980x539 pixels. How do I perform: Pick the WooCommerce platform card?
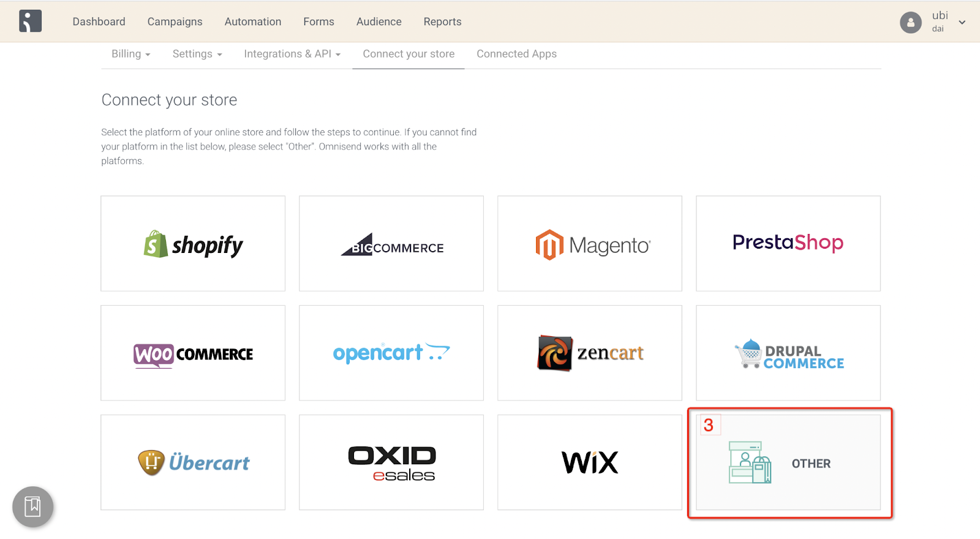193,353
